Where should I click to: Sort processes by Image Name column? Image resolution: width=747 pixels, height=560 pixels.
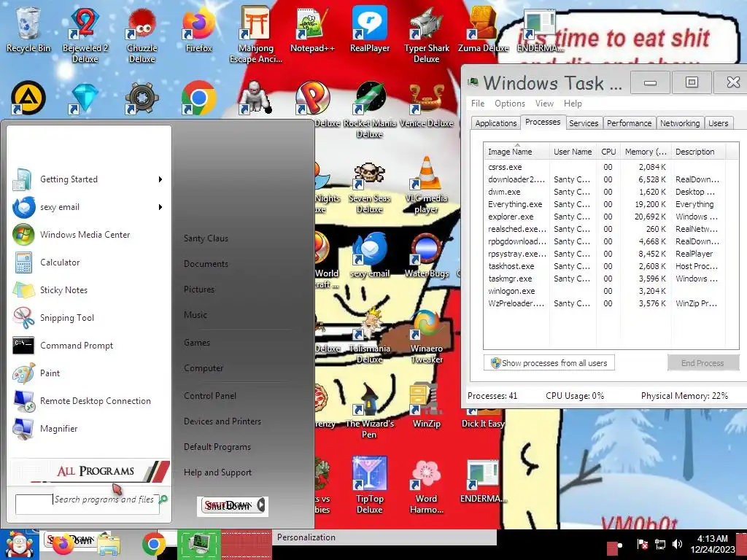pyautogui.click(x=516, y=152)
